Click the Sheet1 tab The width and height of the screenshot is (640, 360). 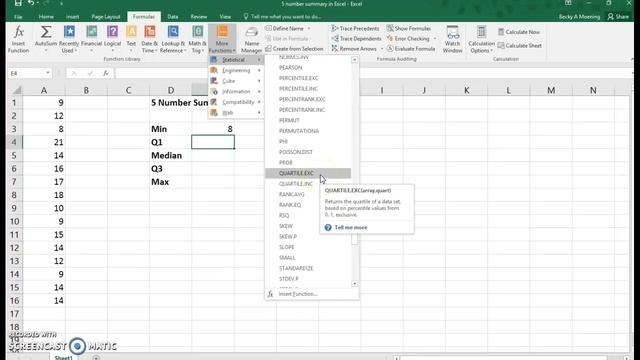(x=63, y=358)
